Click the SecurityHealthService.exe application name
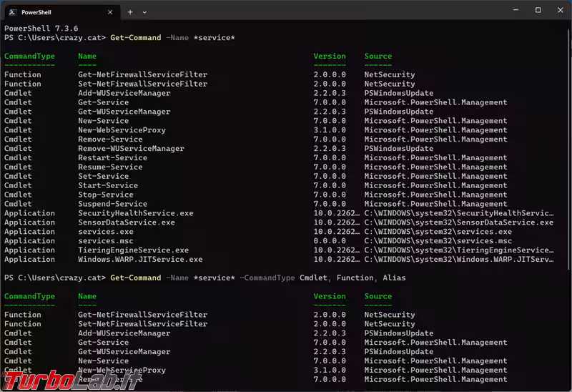 135,213
